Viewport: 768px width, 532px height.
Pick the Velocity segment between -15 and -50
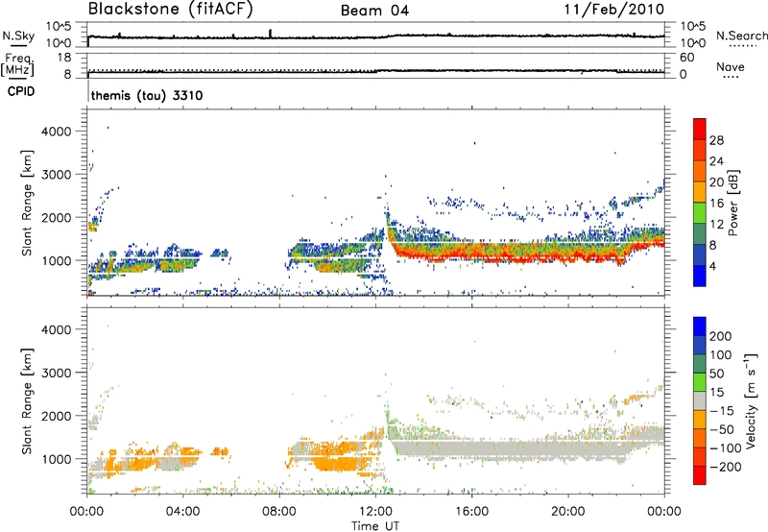pos(700,420)
